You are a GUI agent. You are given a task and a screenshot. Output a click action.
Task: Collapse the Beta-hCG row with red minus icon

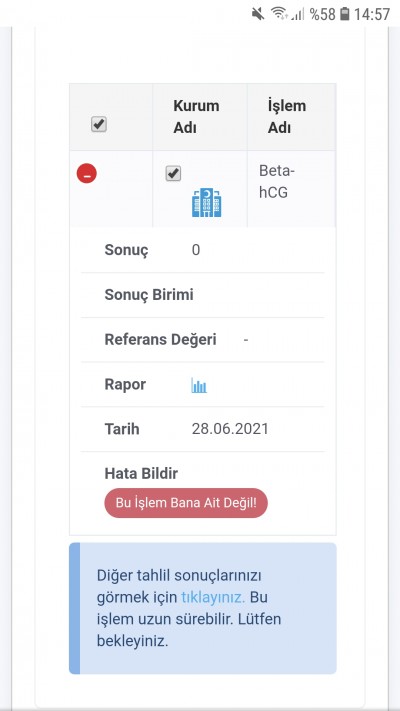click(x=87, y=174)
